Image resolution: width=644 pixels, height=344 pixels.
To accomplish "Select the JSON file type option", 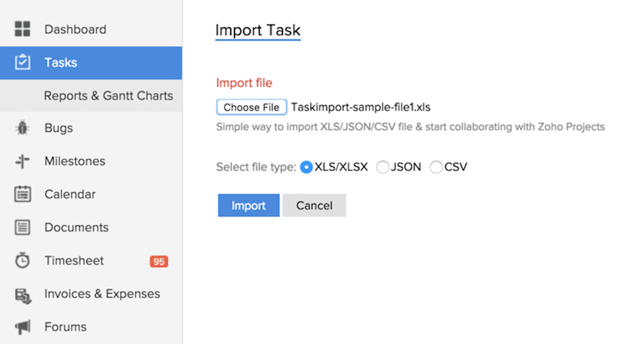I will 383,167.
